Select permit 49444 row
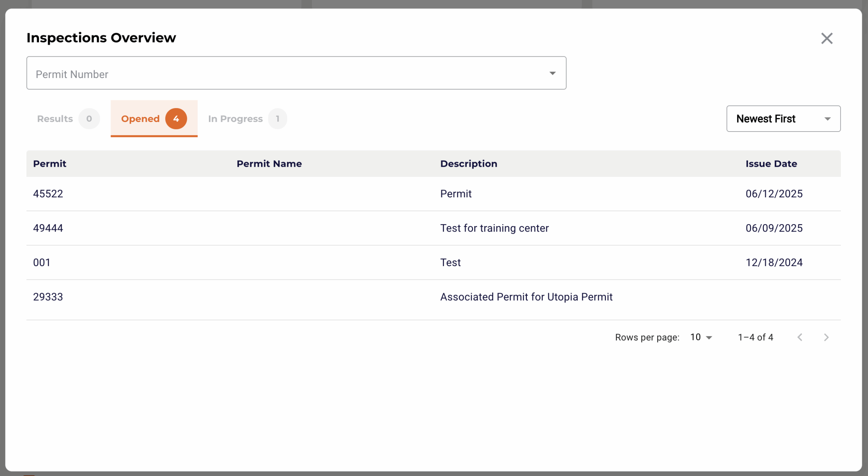This screenshot has width=868, height=476. 433,228
